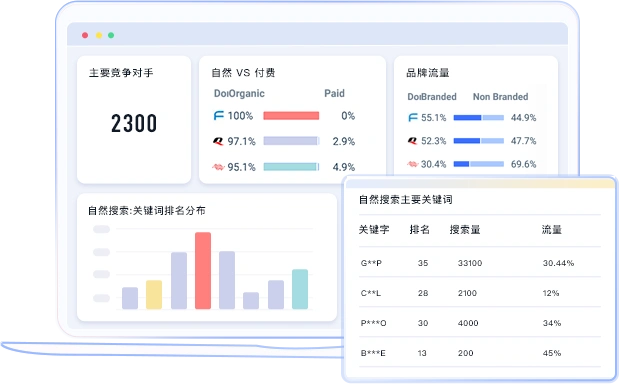
Task: Click the green window dot
Action: 111,35
